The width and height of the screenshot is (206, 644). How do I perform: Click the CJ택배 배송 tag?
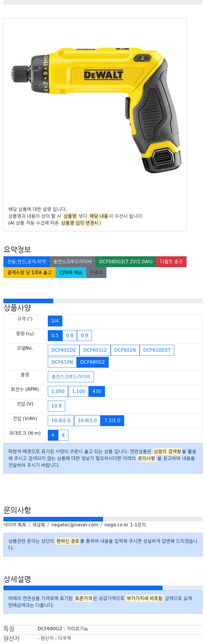coord(71,273)
